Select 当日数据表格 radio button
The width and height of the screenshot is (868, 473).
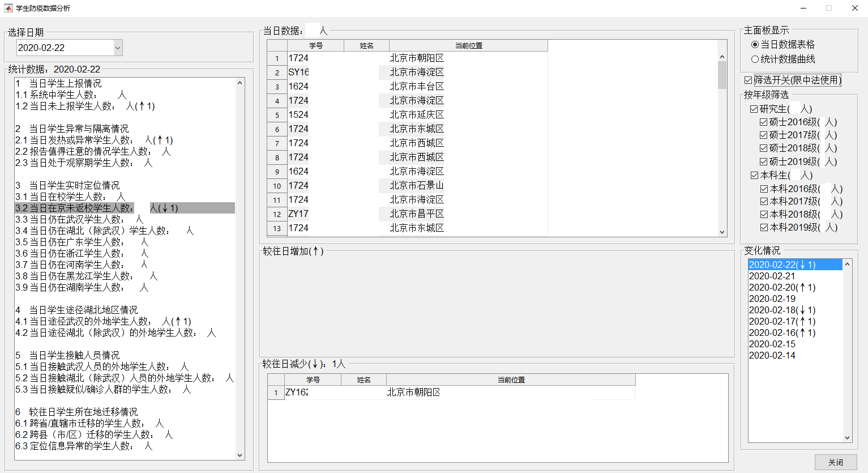tap(755, 44)
